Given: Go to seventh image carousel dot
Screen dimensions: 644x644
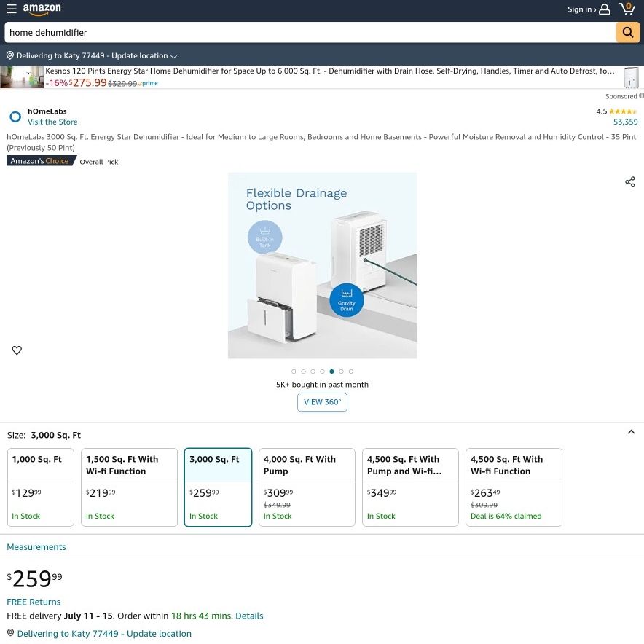Looking at the screenshot, I should click(x=350, y=372).
